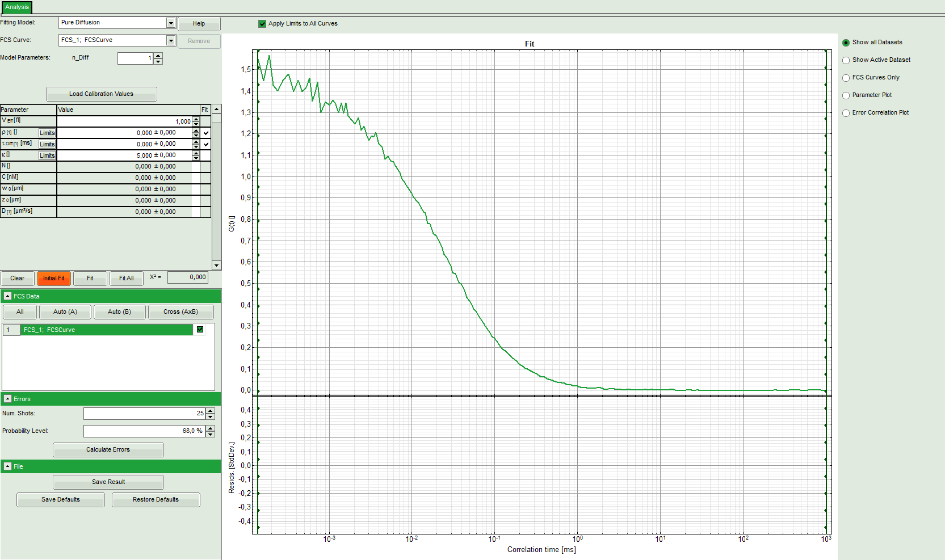Image resolution: width=945 pixels, height=560 pixels.
Task: Click the V Eff value cell
Action: click(x=124, y=121)
